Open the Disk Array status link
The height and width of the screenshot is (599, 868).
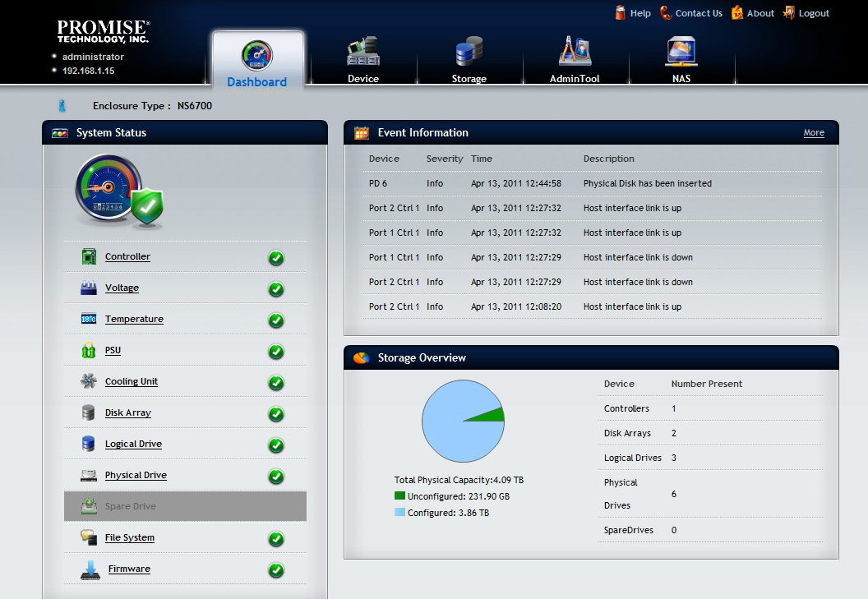(x=128, y=412)
